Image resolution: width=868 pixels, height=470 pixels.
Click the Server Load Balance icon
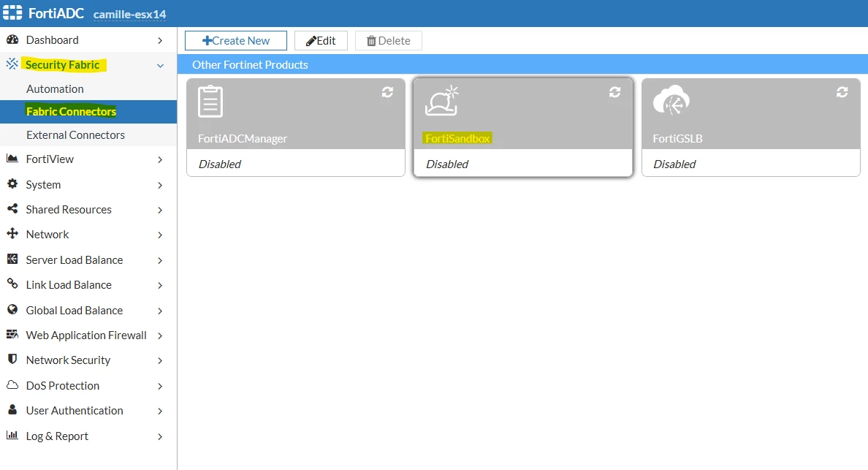(12, 259)
